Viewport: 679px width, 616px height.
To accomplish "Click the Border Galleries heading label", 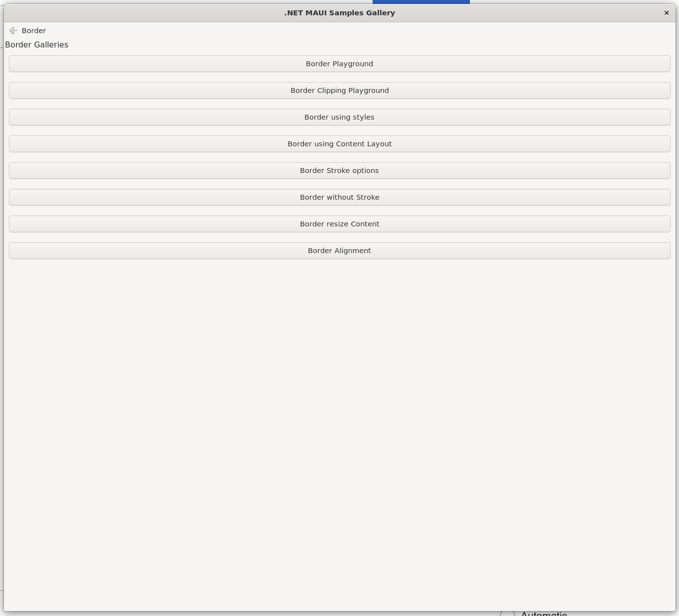I will (x=37, y=45).
